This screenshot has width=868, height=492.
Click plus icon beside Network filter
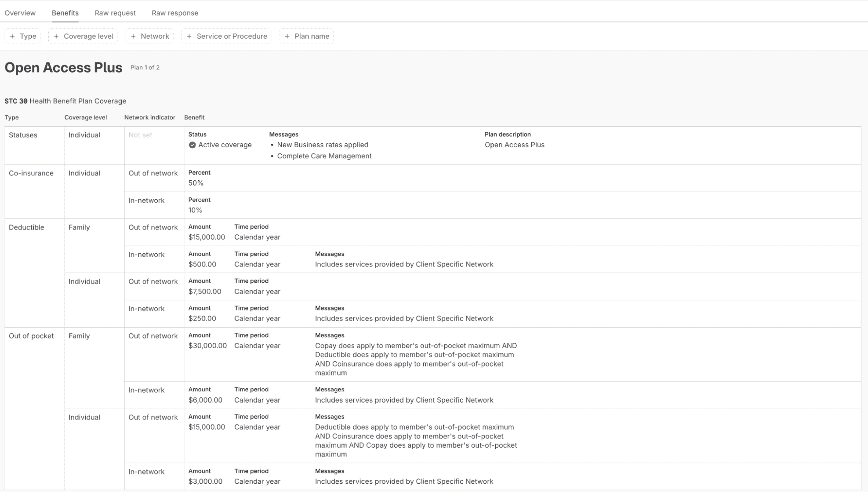tap(133, 36)
